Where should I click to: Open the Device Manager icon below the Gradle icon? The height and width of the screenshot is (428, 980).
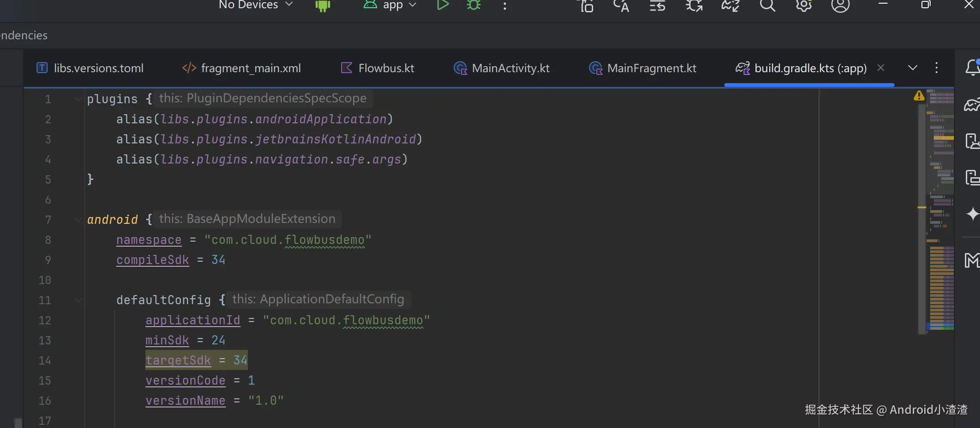(x=972, y=141)
